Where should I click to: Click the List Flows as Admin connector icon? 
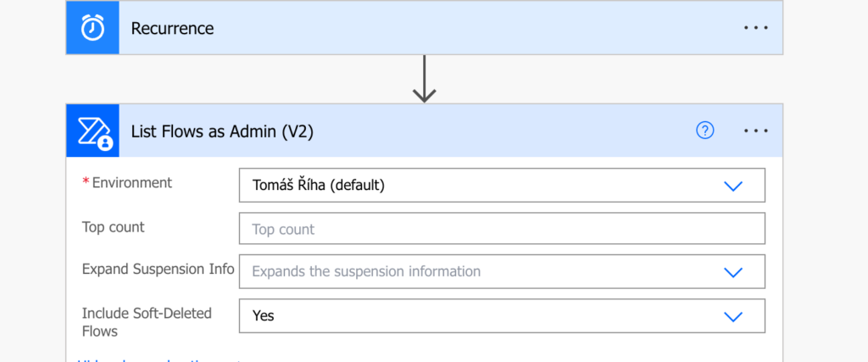(92, 131)
